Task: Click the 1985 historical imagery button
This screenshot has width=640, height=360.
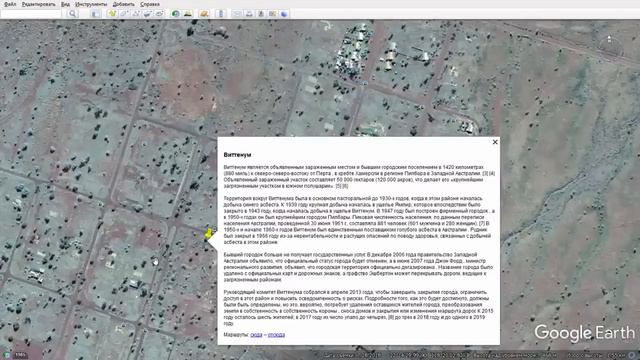Action: tap(21, 355)
